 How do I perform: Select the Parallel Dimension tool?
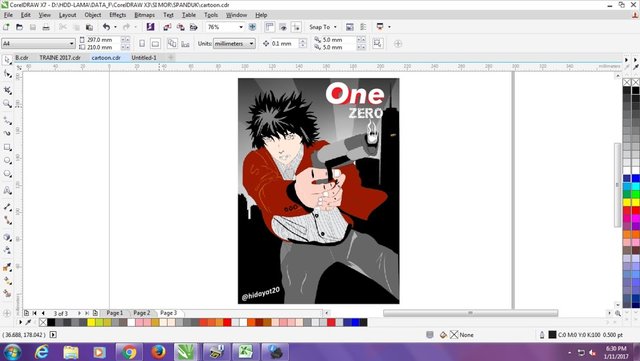(7, 207)
